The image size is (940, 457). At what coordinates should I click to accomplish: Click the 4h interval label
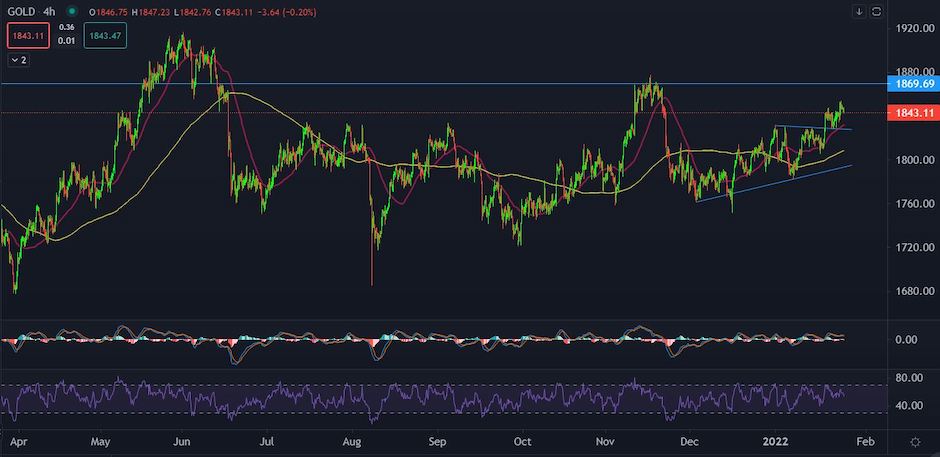[x=49, y=11]
